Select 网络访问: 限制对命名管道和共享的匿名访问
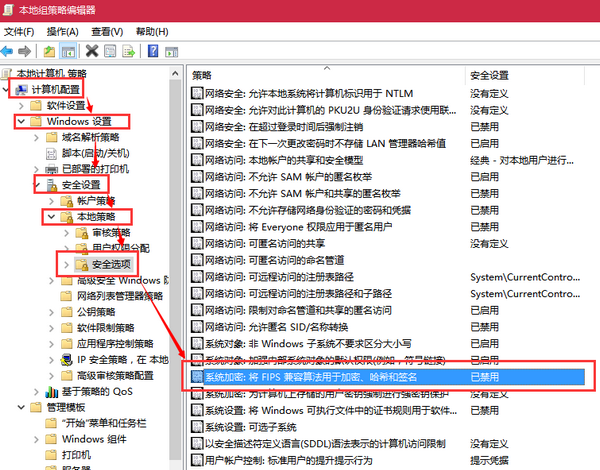The height and width of the screenshot is (470, 600). tap(298, 310)
